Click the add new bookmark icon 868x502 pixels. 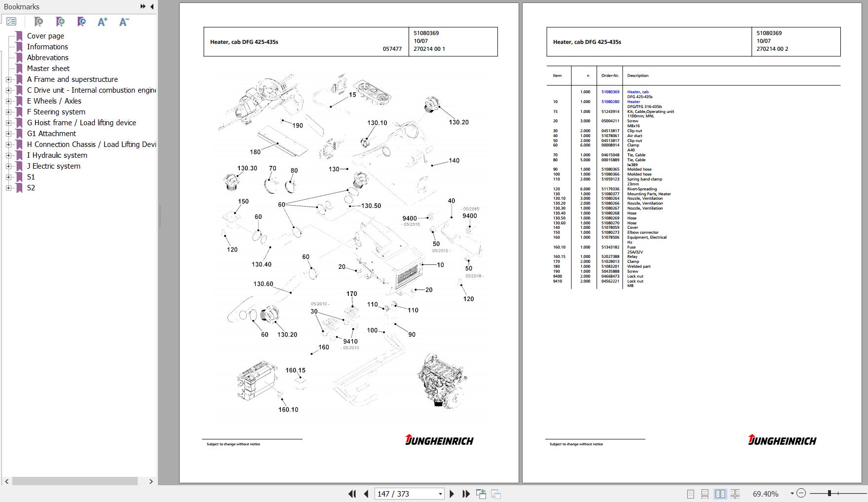60,21
